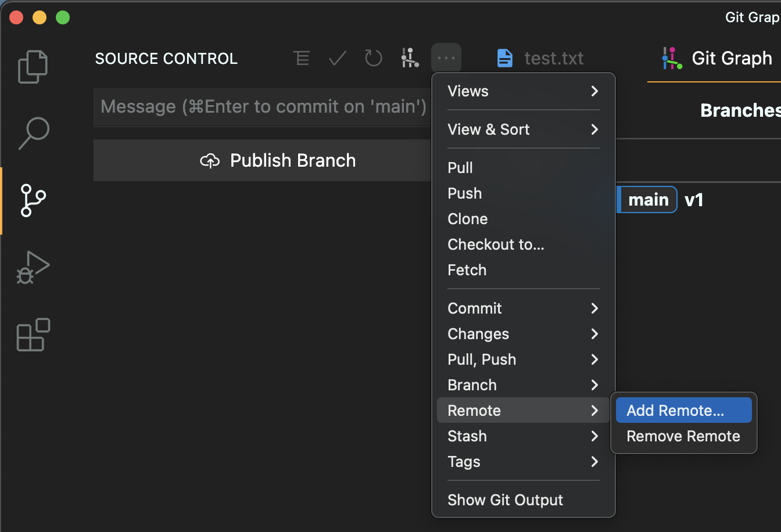Screen dimensions: 781x532
Task: Open the Explorer view in activity bar
Action: tap(33, 66)
